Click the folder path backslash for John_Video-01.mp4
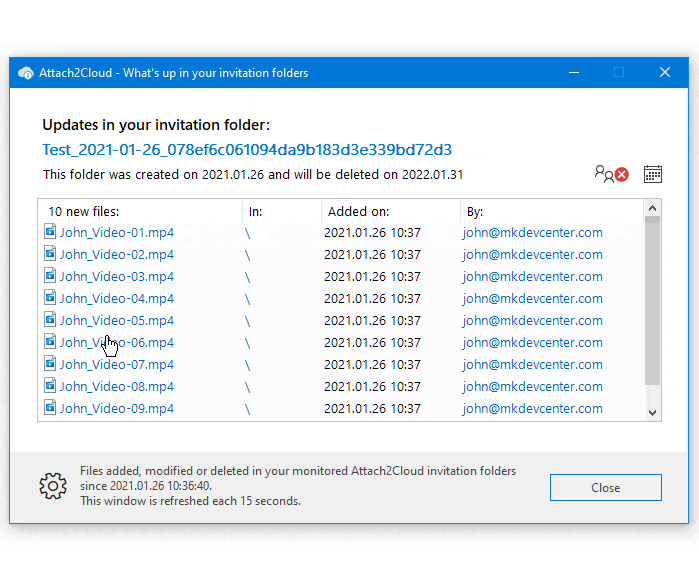 247,233
